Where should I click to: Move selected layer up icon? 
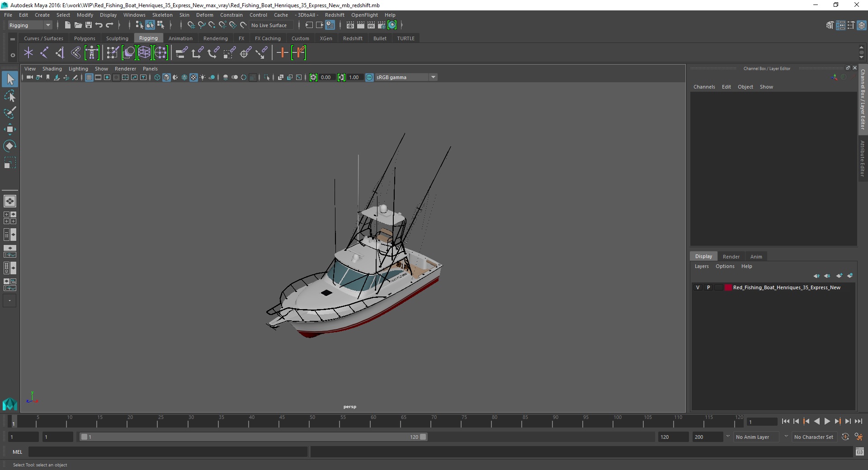[816, 276]
